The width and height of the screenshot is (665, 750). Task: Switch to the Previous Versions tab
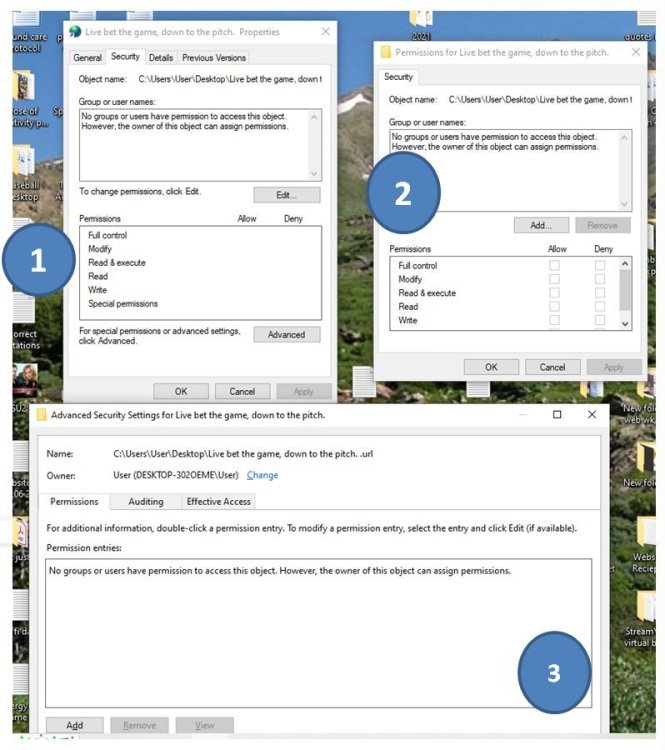tap(213, 58)
